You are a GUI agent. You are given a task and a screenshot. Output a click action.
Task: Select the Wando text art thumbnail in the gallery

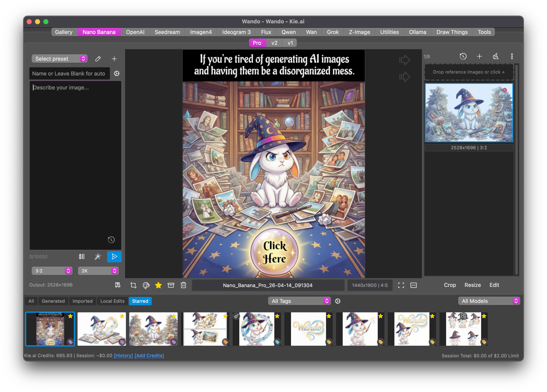309,329
